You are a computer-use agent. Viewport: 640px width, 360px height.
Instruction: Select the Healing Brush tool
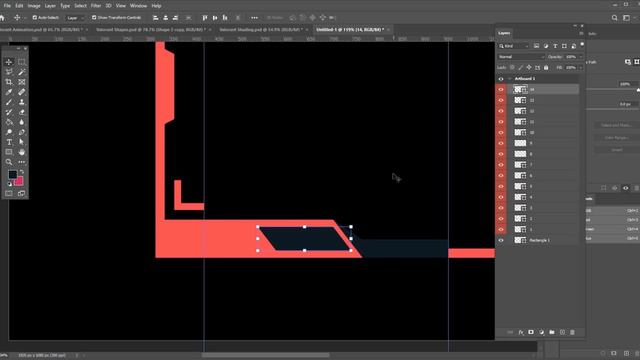[22, 92]
